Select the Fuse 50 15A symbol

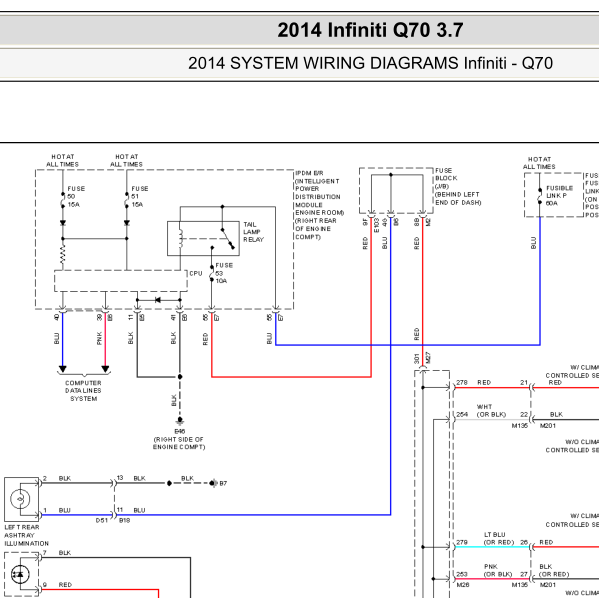point(63,200)
